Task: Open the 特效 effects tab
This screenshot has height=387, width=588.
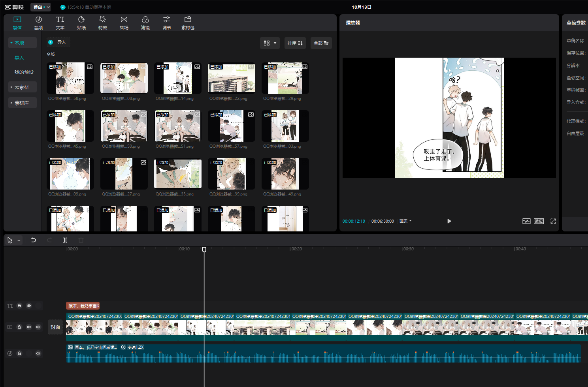Action: point(103,23)
